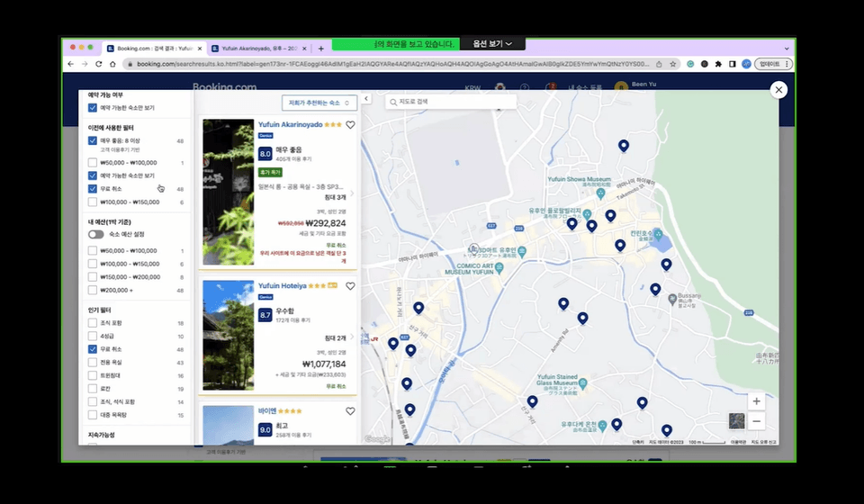864x504 pixels.
Task: Select the Yufuin Stained Glass Museum marker
Action: click(x=583, y=382)
